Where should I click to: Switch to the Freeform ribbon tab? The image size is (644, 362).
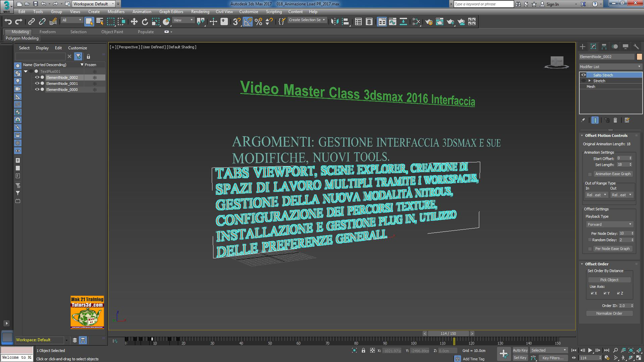(x=48, y=32)
